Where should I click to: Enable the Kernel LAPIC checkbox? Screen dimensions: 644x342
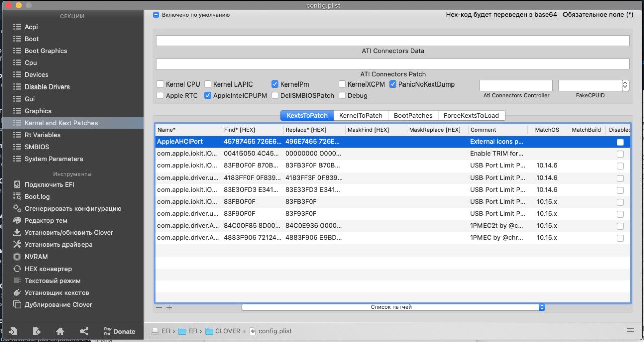(208, 84)
